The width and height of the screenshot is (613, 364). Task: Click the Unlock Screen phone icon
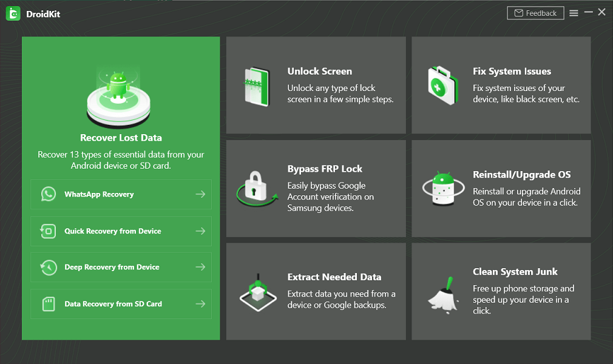coord(257,86)
